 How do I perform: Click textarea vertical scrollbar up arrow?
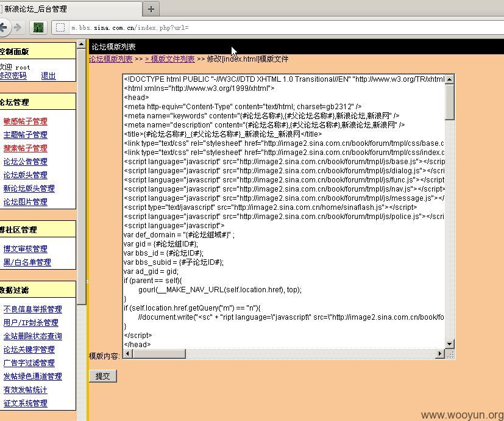click(450, 79)
